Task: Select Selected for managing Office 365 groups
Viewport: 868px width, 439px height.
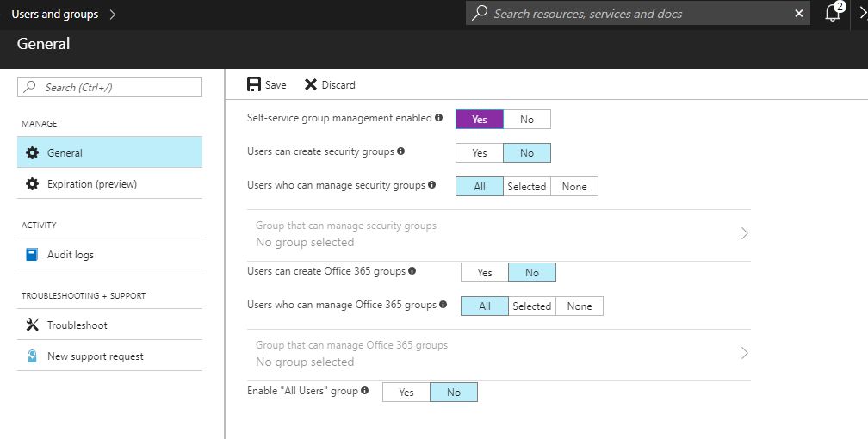Action: coord(532,306)
